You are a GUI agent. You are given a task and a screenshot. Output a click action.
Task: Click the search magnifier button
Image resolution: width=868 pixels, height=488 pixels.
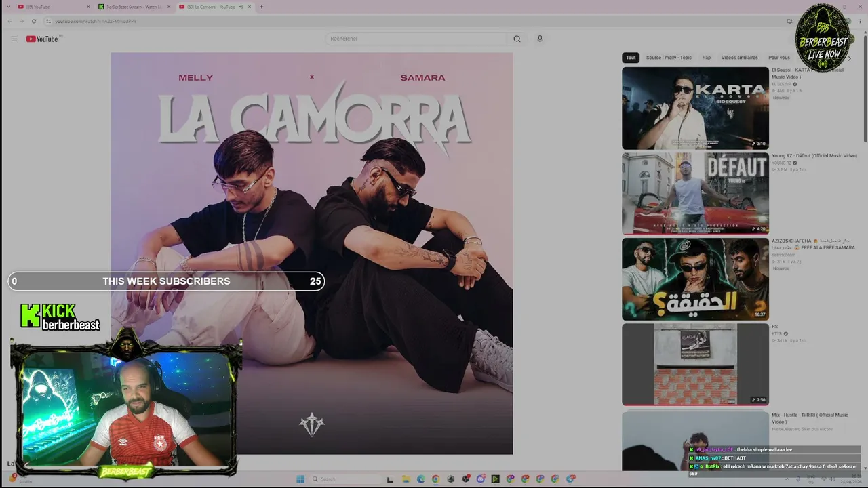pos(517,39)
